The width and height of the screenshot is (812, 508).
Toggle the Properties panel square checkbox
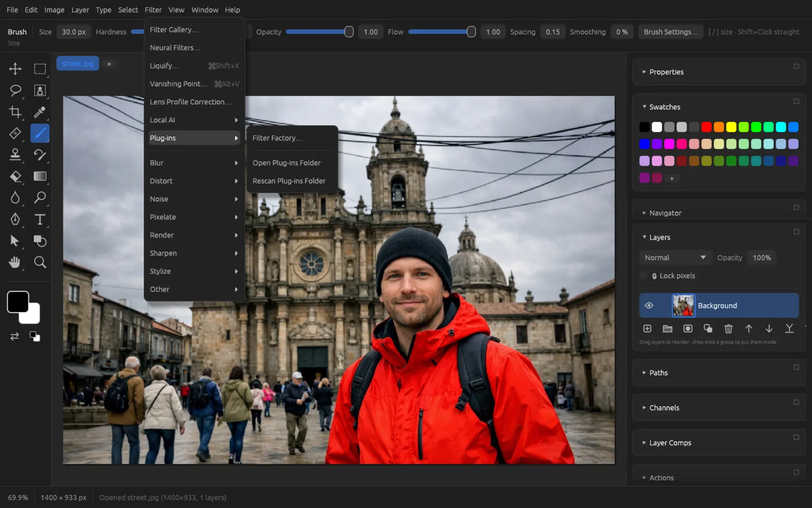[x=796, y=67]
